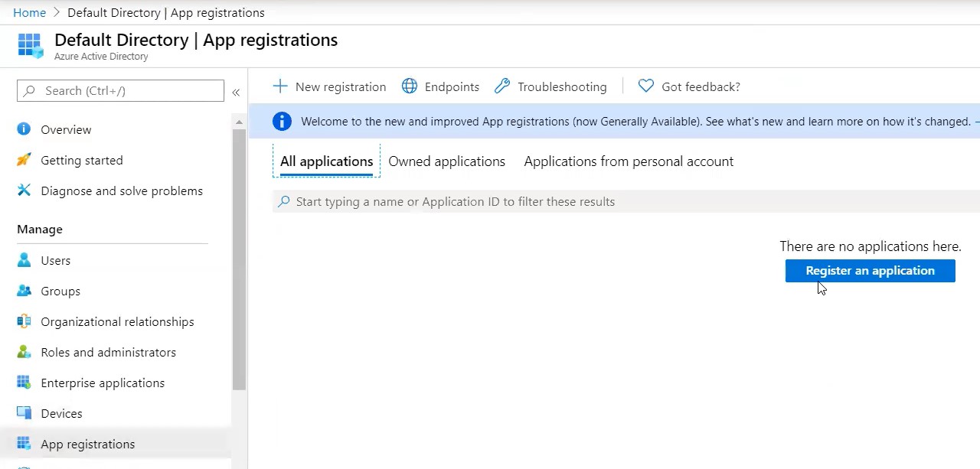Click the magnifier icon in the filter box
The height and width of the screenshot is (469, 980).
click(x=284, y=202)
